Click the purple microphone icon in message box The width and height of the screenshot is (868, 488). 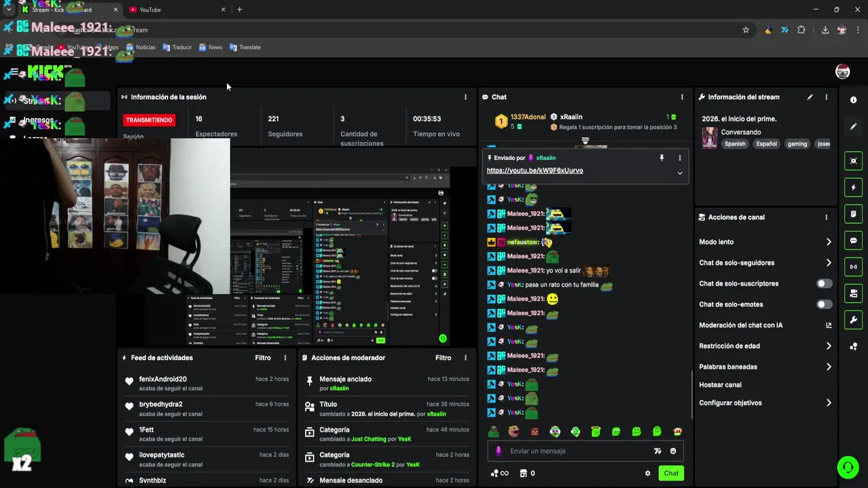(x=498, y=451)
